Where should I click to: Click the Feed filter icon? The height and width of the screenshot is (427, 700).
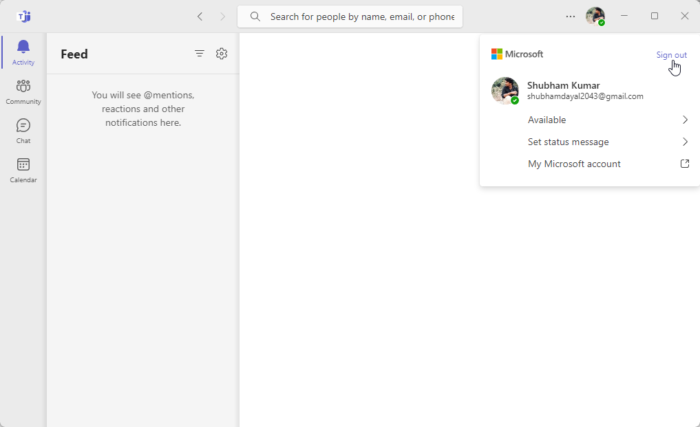199,54
